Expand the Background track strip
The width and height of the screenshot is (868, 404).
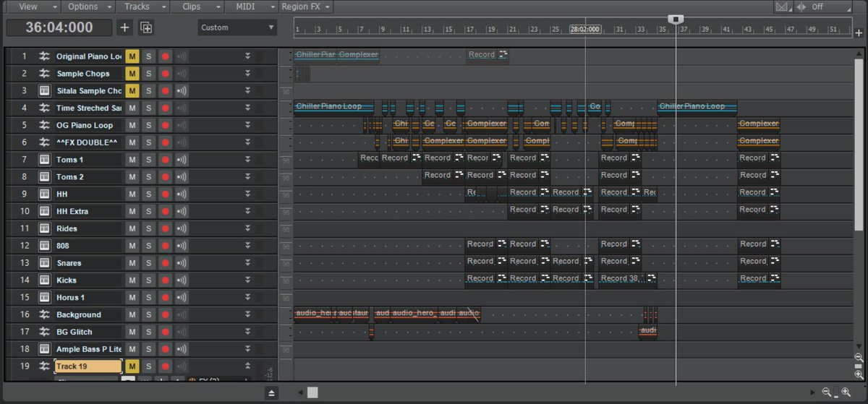coord(247,314)
